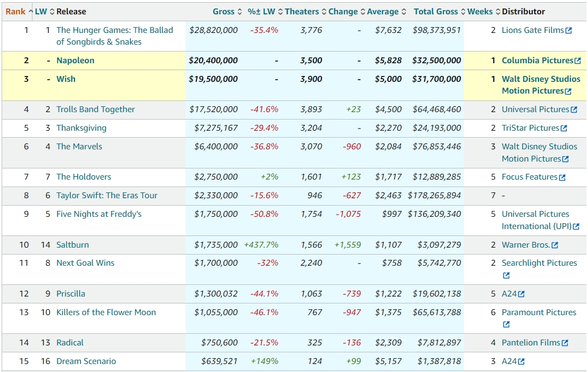Open The Marvels release page

(79, 147)
